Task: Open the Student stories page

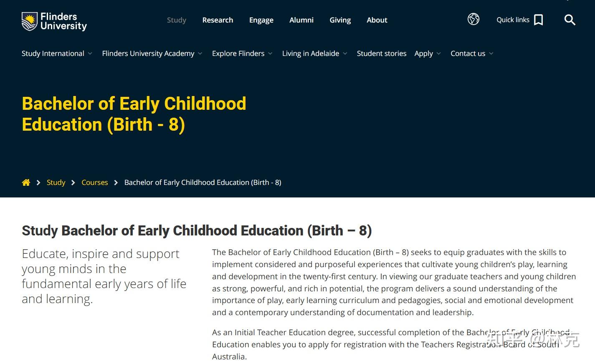Action: tap(382, 53)
